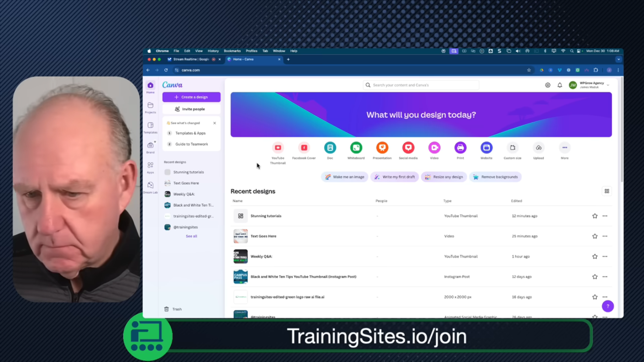The image size is (644, 362).
Task: Open @trainingsites in sidebar recent designs
Action: coord(185,227)
